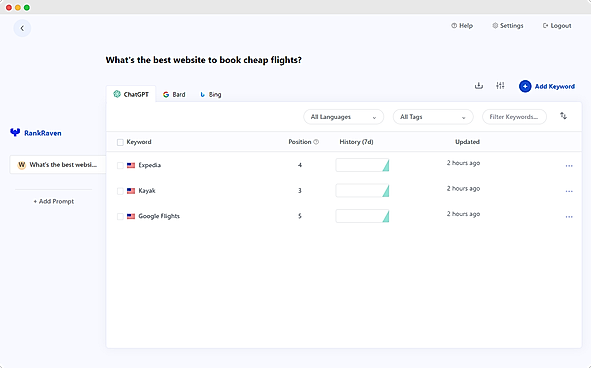The width and height of the screenshot is (591, 368).
Task: Click the + Add Prompt button
Action: [54, 201]
